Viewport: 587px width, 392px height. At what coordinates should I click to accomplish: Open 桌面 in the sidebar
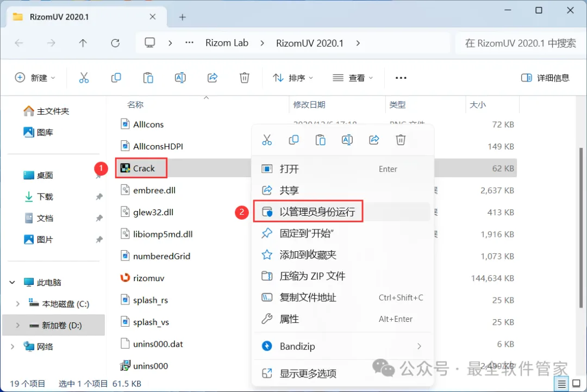click(39, 175)
